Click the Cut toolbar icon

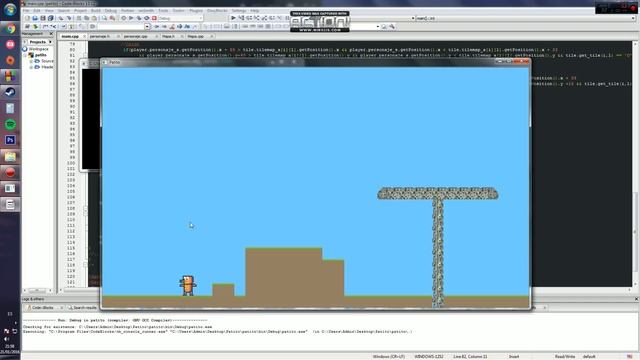[79, 18]
